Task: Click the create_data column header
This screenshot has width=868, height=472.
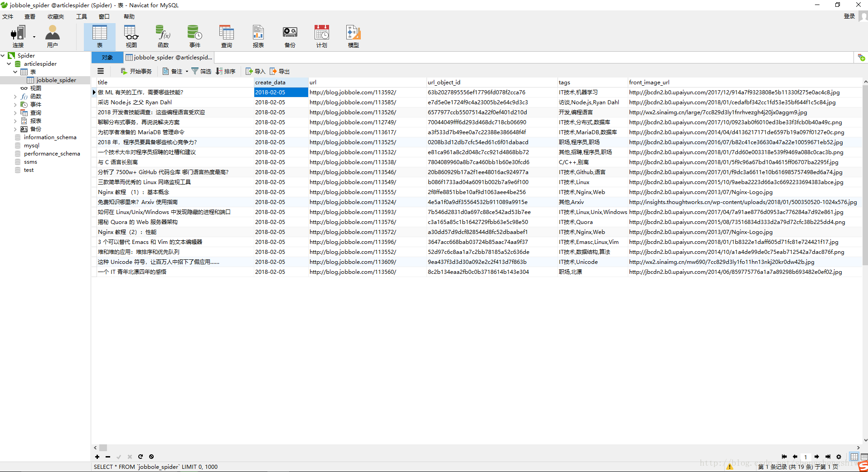Action: click(281, 82)
